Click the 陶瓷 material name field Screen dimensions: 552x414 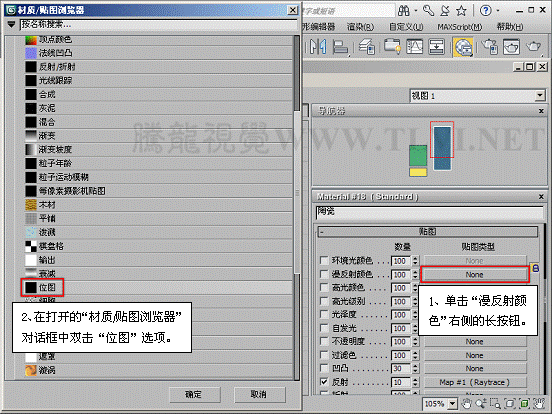429,212
